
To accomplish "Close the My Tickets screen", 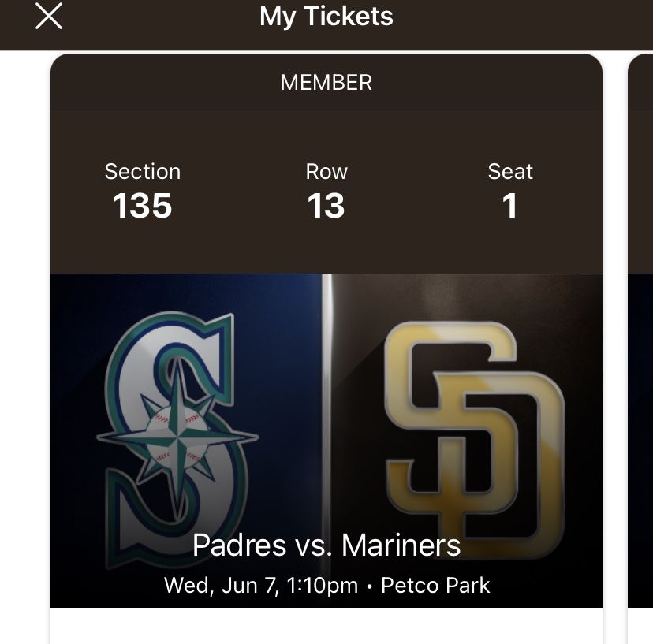I will click(49, 17).
